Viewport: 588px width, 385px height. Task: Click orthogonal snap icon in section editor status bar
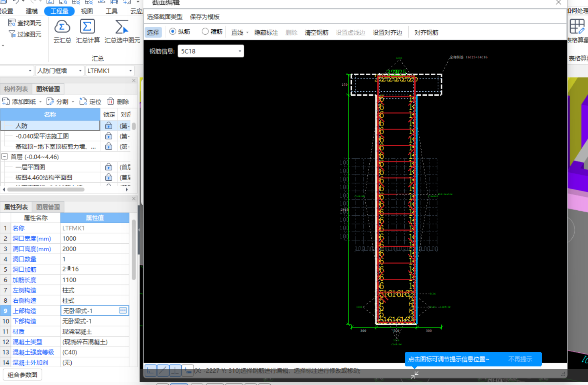pyautogui.click(x=151, y=370)
